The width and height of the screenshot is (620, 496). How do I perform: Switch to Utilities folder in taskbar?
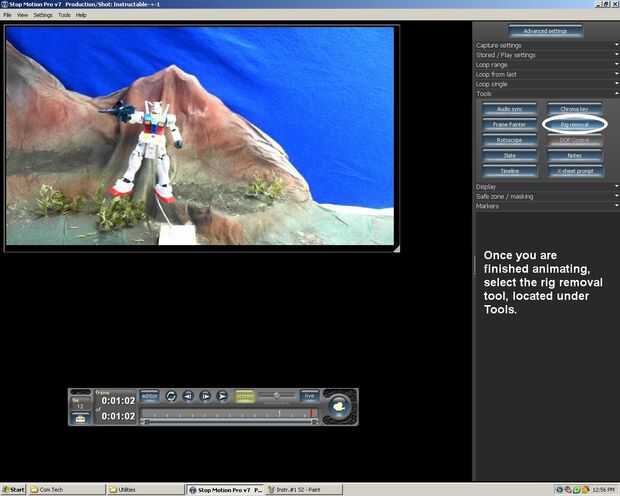coord(146,490)
